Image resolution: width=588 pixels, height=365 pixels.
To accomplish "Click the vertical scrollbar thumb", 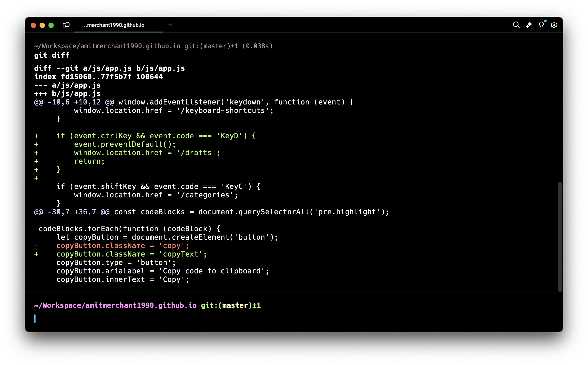I will pyautogui.click(x=560, y=237).
